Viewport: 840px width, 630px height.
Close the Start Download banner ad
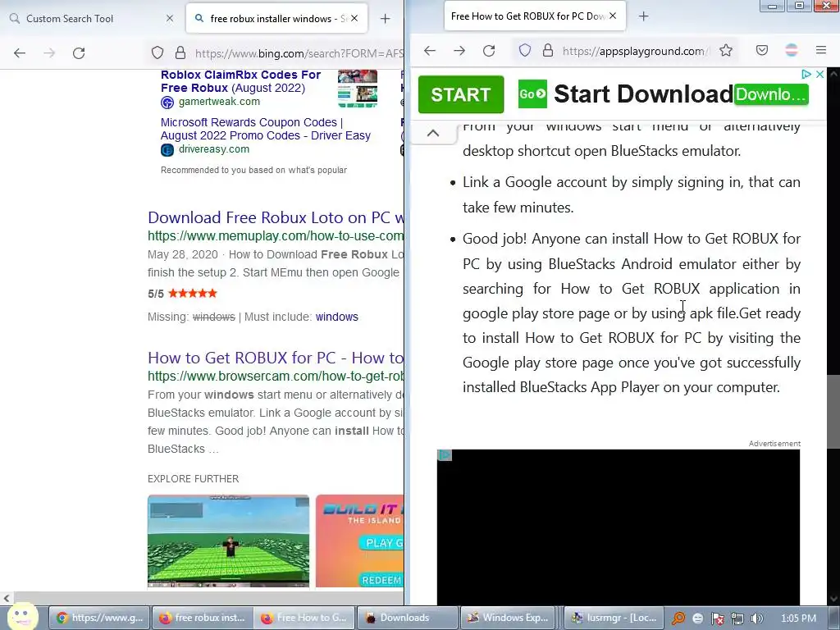click(819, 75)
